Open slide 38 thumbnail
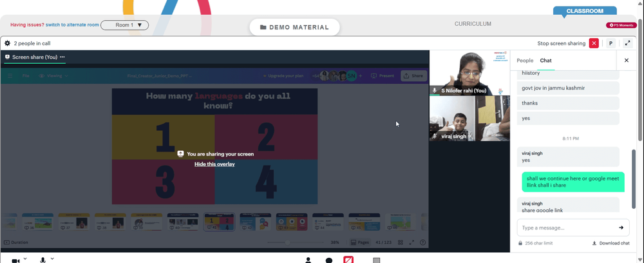The width and height of the screenshot is (644, 263). tap(110, 222)
